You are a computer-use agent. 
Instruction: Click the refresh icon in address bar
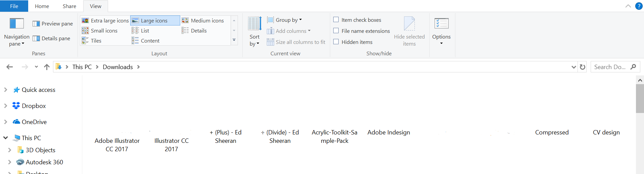pyautogui.click(x=583, y=67)
